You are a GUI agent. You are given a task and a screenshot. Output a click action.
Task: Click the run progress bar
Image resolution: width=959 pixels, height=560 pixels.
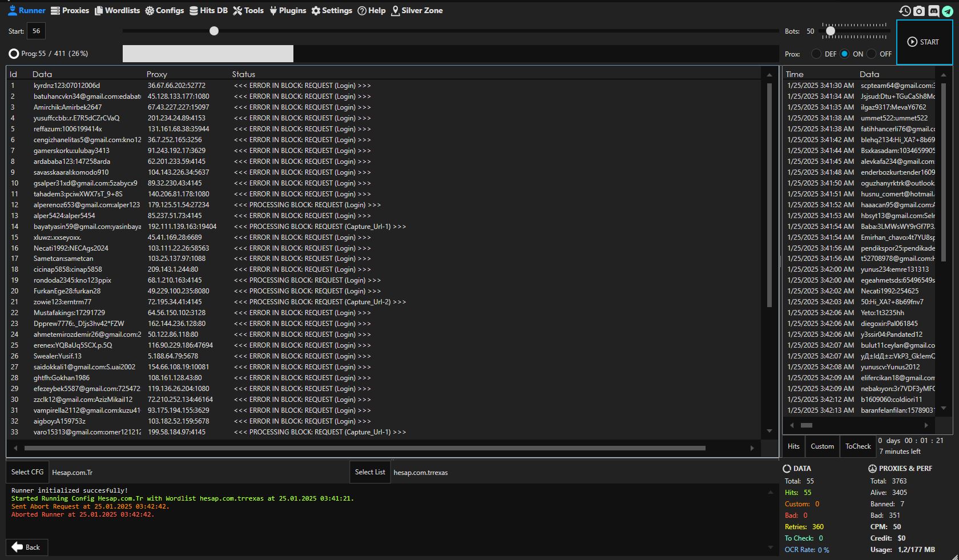coord(450,54)
